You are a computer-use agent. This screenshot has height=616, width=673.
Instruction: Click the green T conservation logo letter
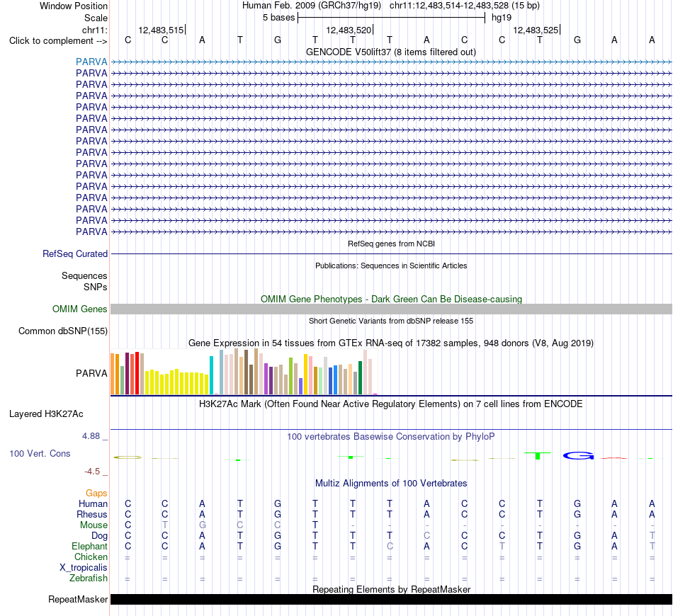(x=538, y=455)
